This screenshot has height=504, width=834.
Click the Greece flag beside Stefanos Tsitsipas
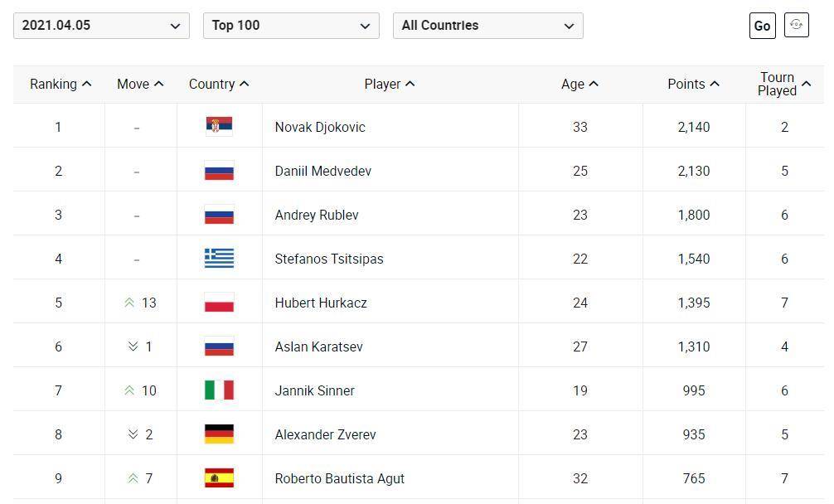tap(219, 259)
